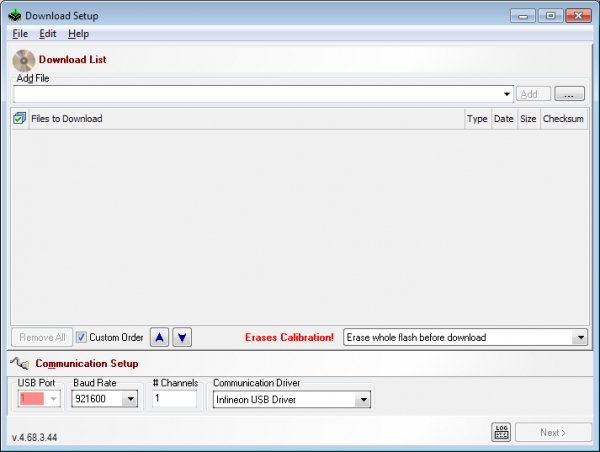Minimize the Download Setup window
Viewport: 600px width, 452px height.
[523, 16]
